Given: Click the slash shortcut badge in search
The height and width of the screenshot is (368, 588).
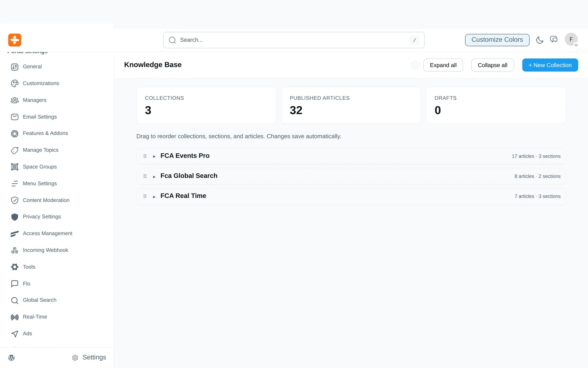Looking at the screenshot, I should pos(415,40).
